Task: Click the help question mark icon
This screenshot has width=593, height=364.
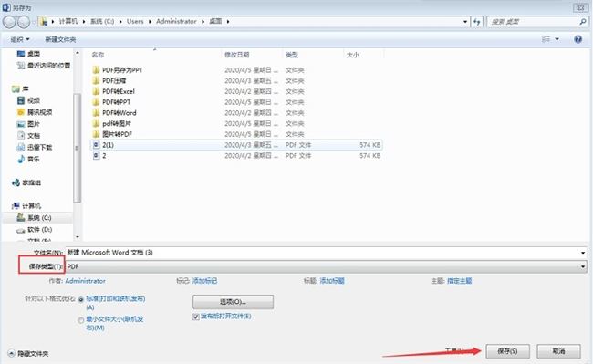Action: (x=577, y=39)
